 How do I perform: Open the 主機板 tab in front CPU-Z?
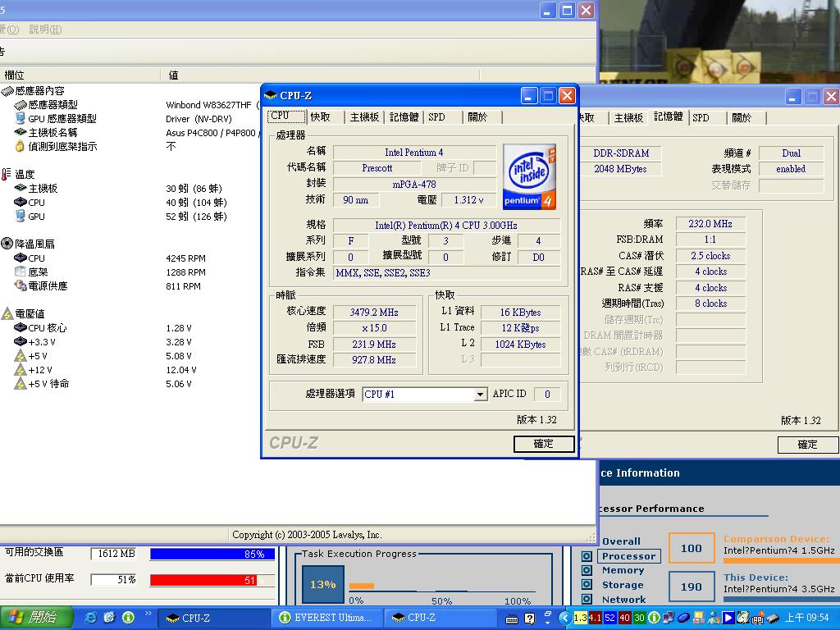[x=364, y=116]
